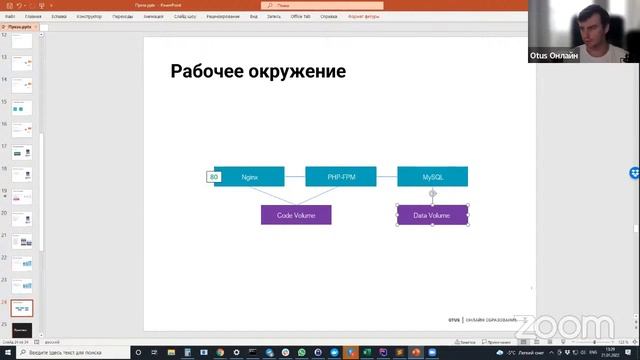This screenshot has height=360, width=640.
Task: Click the Dropbox badge on the right edge
Action: 634,173
